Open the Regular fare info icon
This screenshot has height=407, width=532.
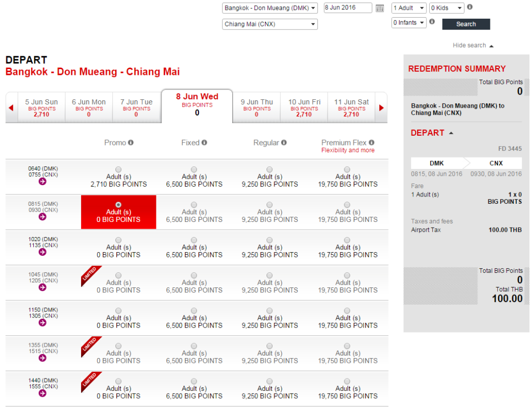[x=284, y=142]
